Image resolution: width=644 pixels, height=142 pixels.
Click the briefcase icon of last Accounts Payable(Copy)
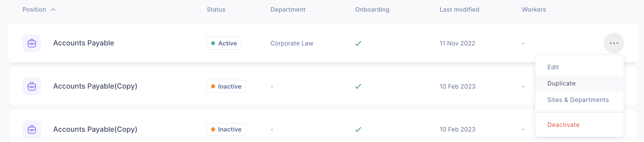pyautogui.click(x=32, y=130)
